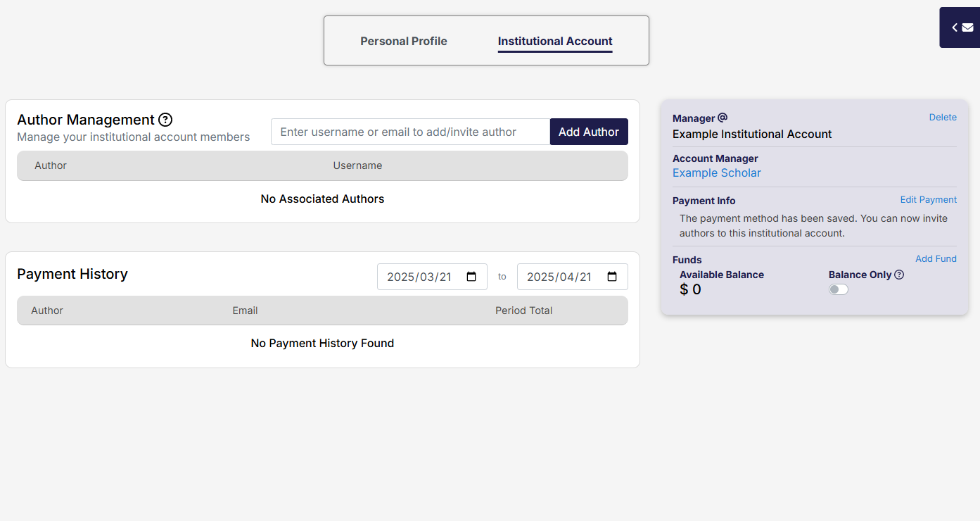The width and height of the screenshot is (980, 521).
Task: Click the username or email input field
Action: pyautogui.click(x=409, y=132)
